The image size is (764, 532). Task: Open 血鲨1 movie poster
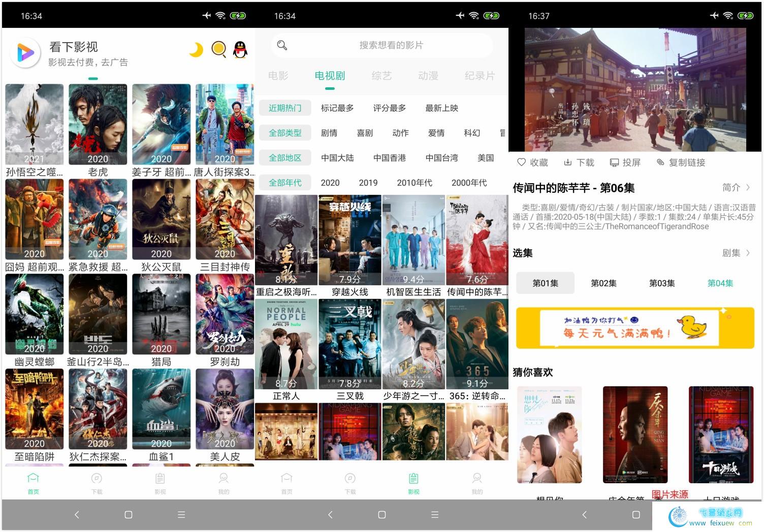click(161, 409)
